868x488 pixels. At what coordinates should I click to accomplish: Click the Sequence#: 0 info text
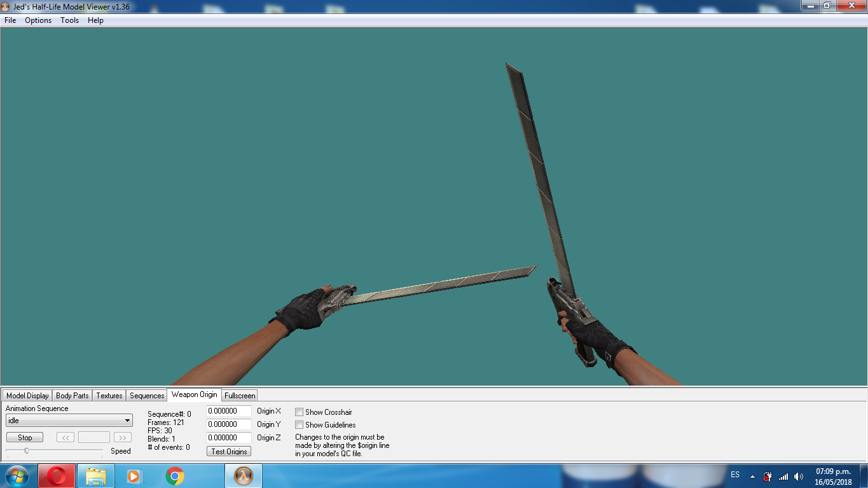click(x=169, y=414)
